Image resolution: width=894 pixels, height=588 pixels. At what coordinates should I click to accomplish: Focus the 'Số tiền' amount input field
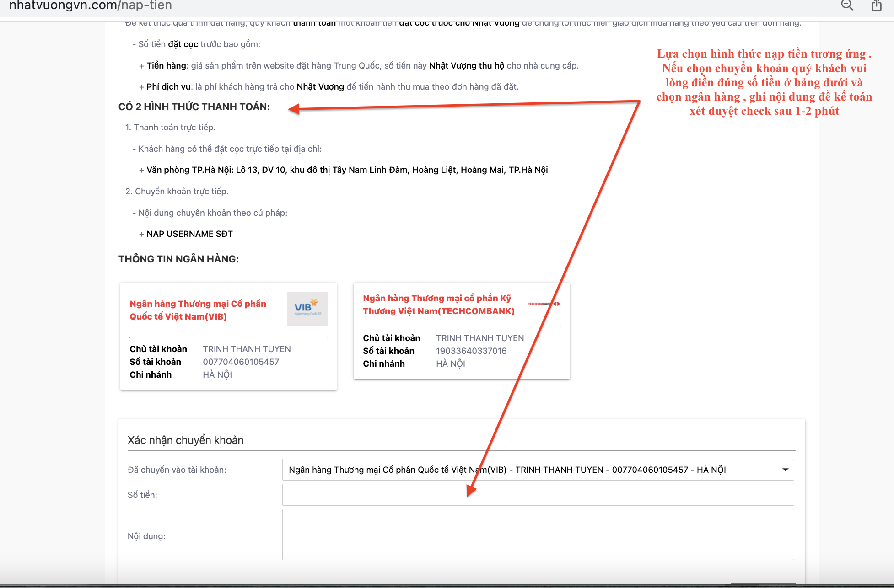[x=538, y=495]
